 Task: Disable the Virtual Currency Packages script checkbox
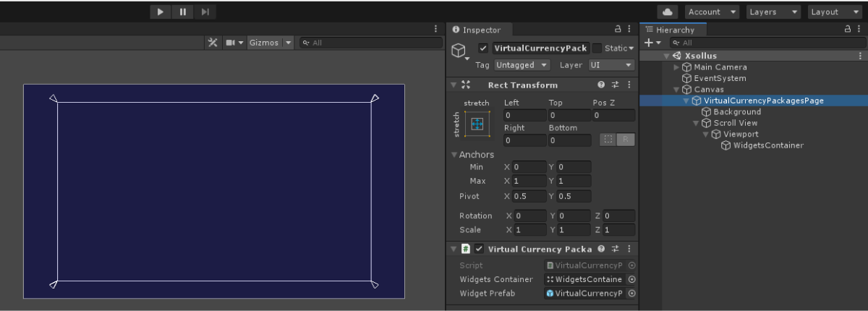click(x=479, y=249)
